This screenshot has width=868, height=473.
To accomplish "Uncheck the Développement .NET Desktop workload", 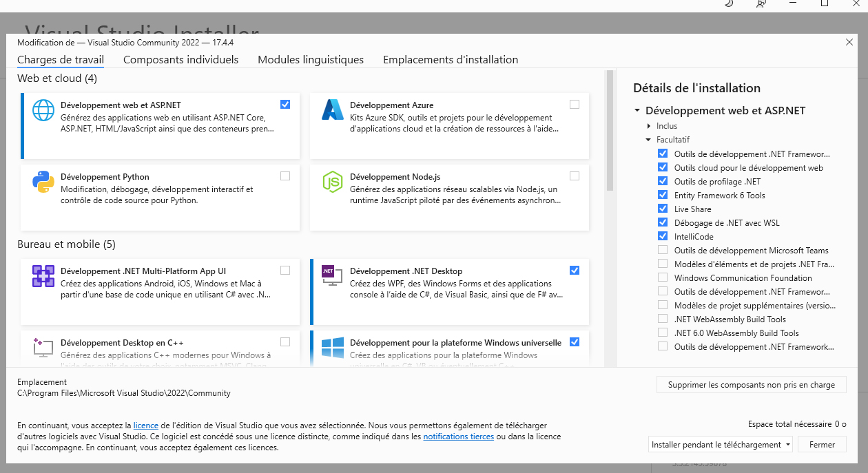I will coord(575,270).
